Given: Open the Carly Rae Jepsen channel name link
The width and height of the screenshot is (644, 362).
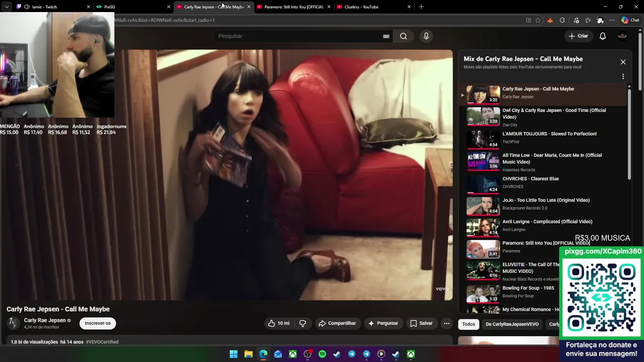Looking at the screenshot, I should (x=45, y=320).
